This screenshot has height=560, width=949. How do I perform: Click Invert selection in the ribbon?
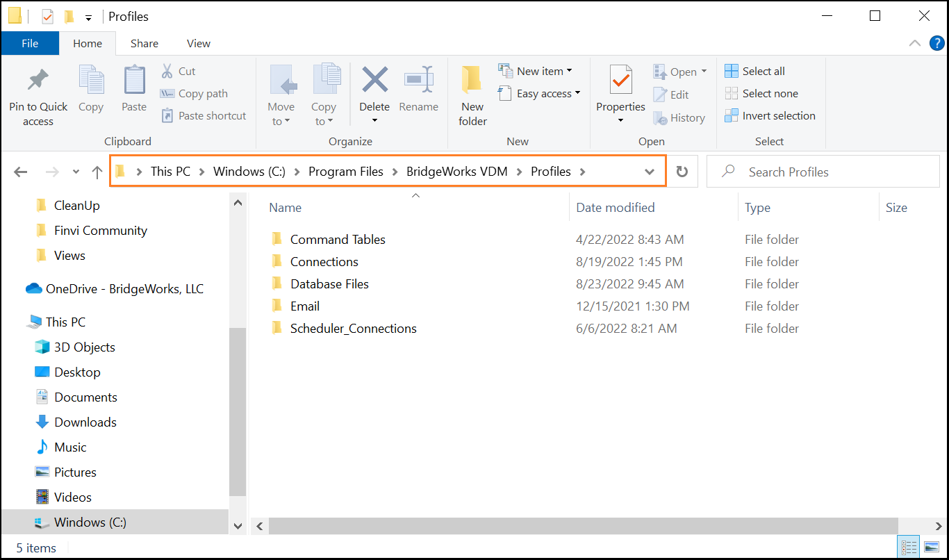pos(770,115)
